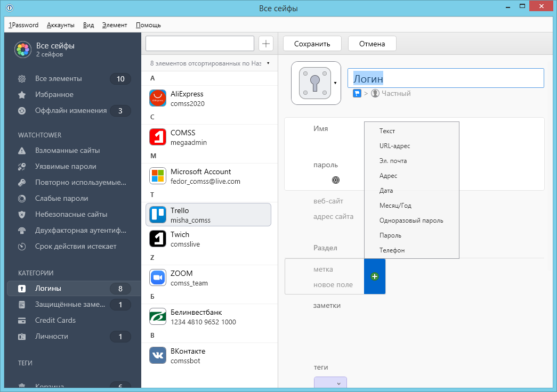
Task: Click the метка label placeholder
Action: point(323,269)
